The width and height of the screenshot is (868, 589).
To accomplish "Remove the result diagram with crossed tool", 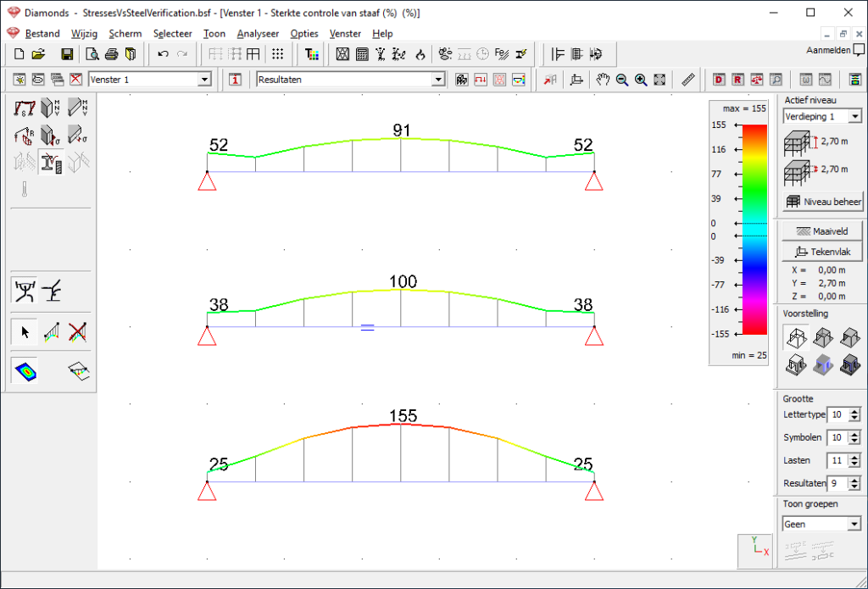I will (78, 332).
